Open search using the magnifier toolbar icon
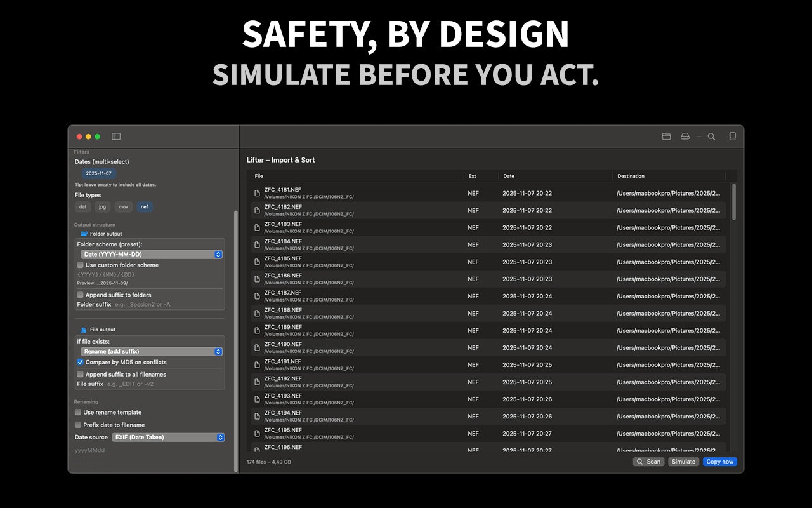 click(711, 136)
